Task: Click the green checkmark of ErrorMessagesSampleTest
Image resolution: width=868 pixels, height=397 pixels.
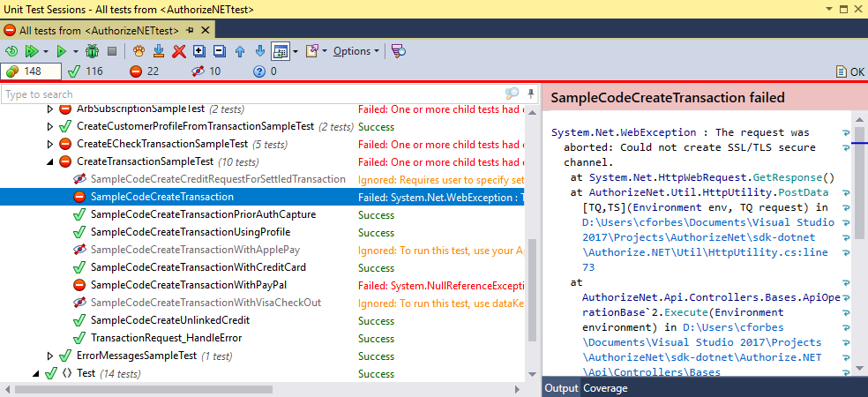Action: [x=65, y=356]
